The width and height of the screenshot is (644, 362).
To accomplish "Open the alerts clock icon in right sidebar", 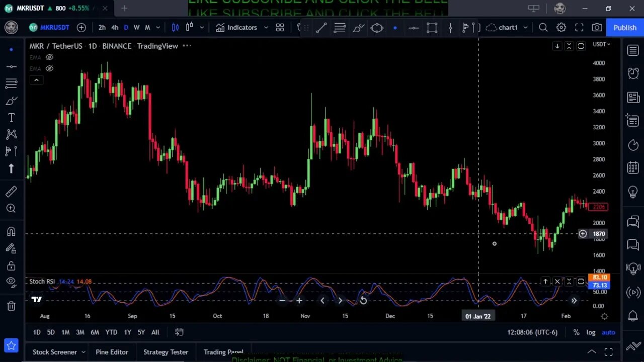I will tap(633, 73).
